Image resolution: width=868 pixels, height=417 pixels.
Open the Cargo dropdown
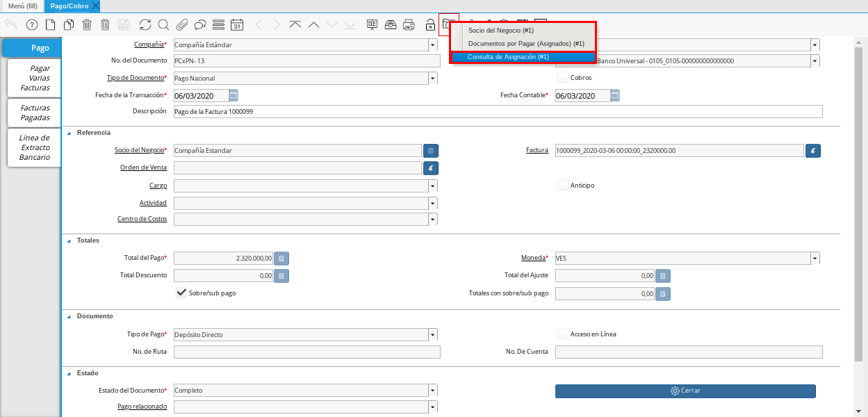[433, 186]
